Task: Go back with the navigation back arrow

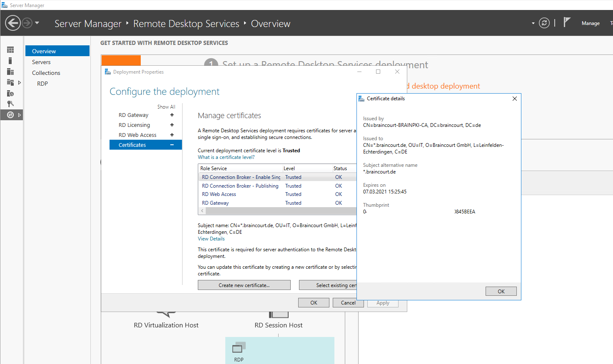Action: click(13, 23)
